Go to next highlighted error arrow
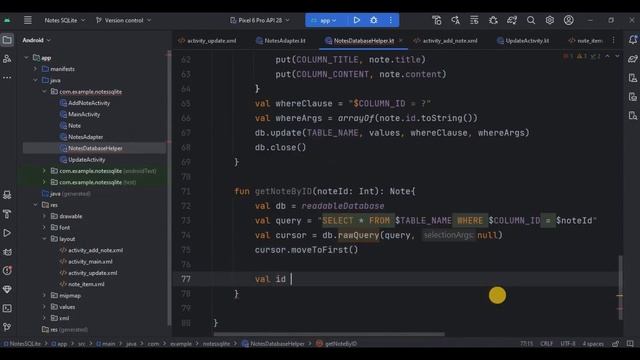The width and height of the screenshot is (640, 360). click(x=617, y=56)
